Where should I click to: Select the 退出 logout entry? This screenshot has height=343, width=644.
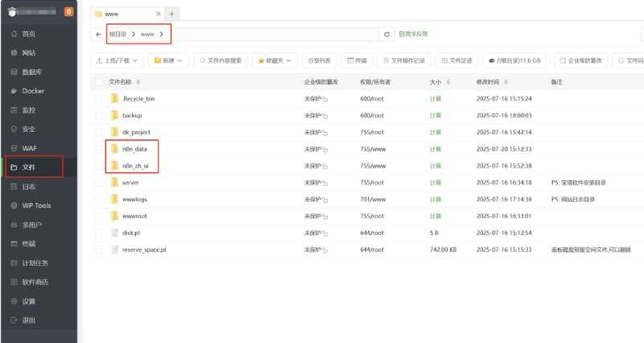[x=39, y=320]
